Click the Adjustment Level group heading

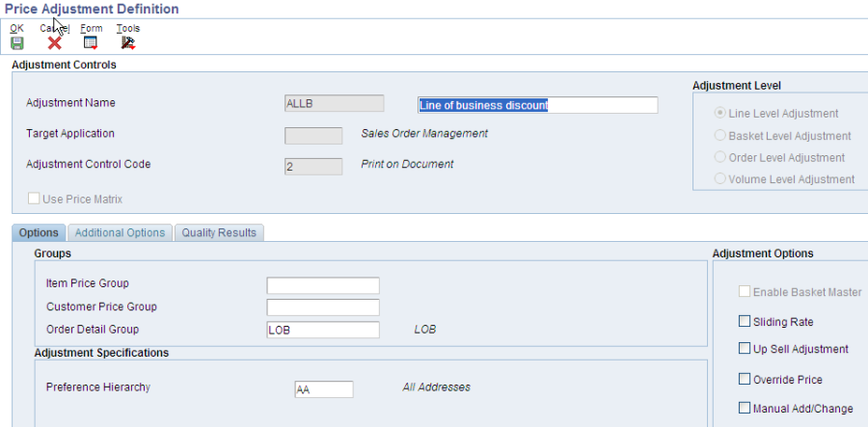(737, 86)
